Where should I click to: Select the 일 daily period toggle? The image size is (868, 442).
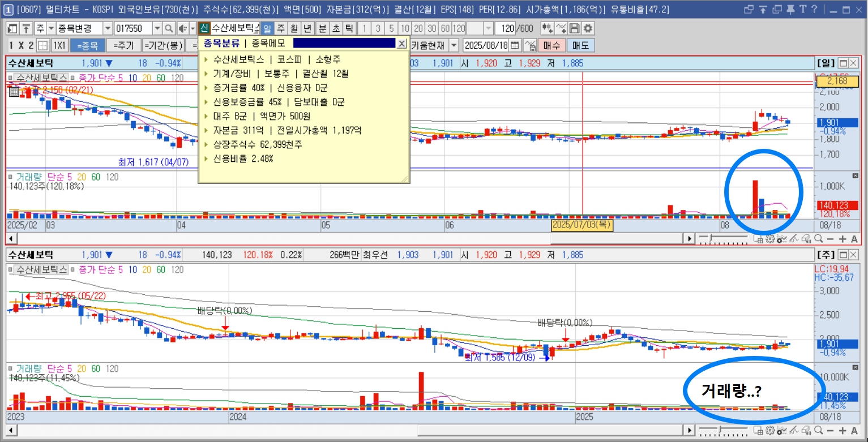coord(267,28)
